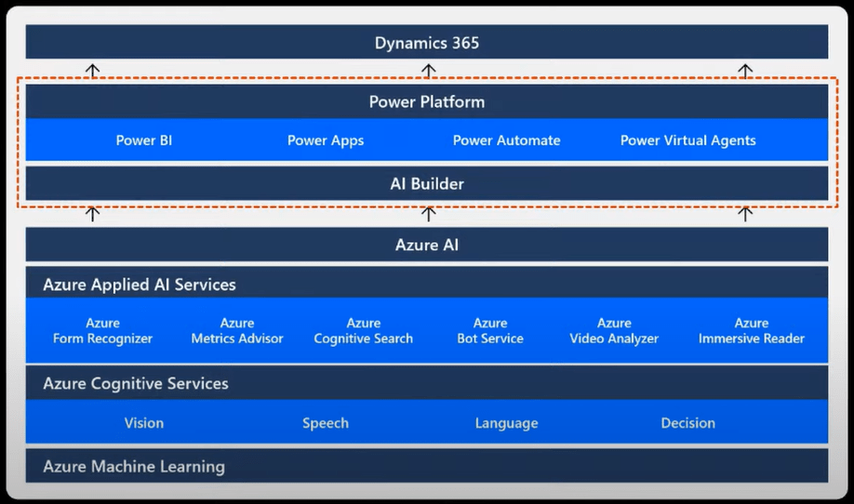Click the Azure Cognitive Services heading
The image size is (854, 504).
point(136,383)
